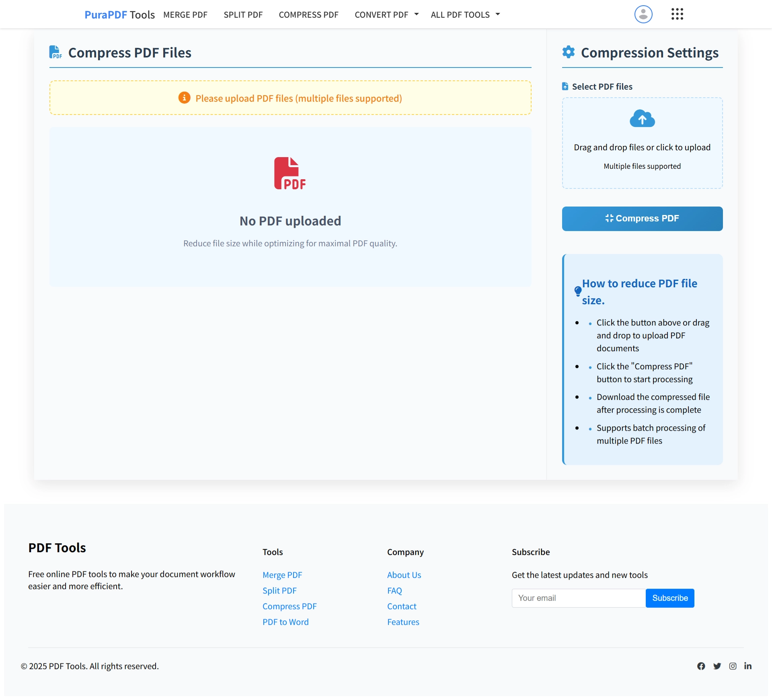The height and width of the screenshot is (700, 772).
Task: Open the Twitter icon in footer
Action: click(x=717, y=666)
